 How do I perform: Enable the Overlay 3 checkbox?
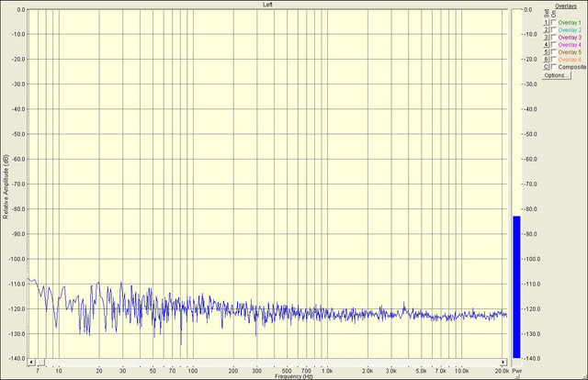tap(553, 37)
